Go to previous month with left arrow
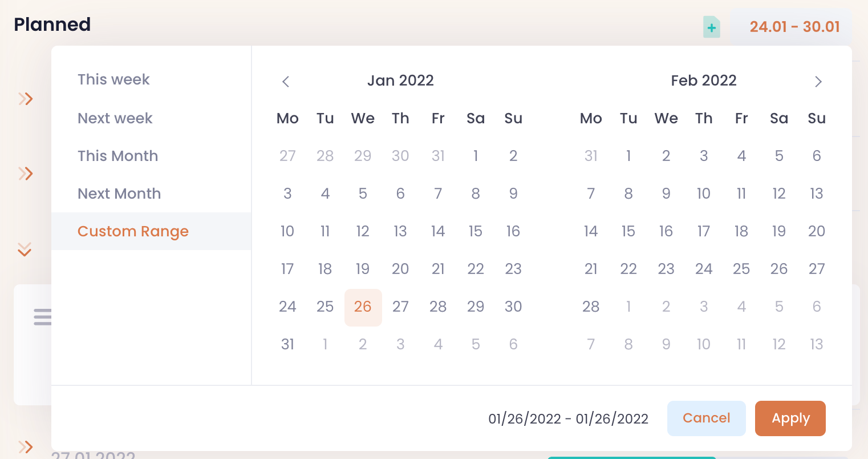Image resolution: width=868 pixels, height=459 pixels. tap(286, 82)
